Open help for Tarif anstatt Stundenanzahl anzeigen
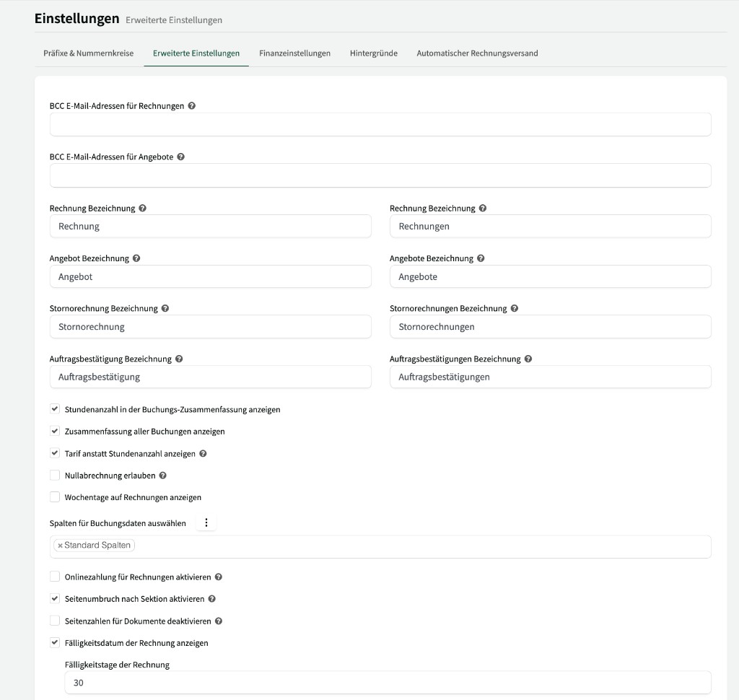Image resolution: width=739 pixels, height=700 pixels. pyautogui.click(x=204, y=453)
